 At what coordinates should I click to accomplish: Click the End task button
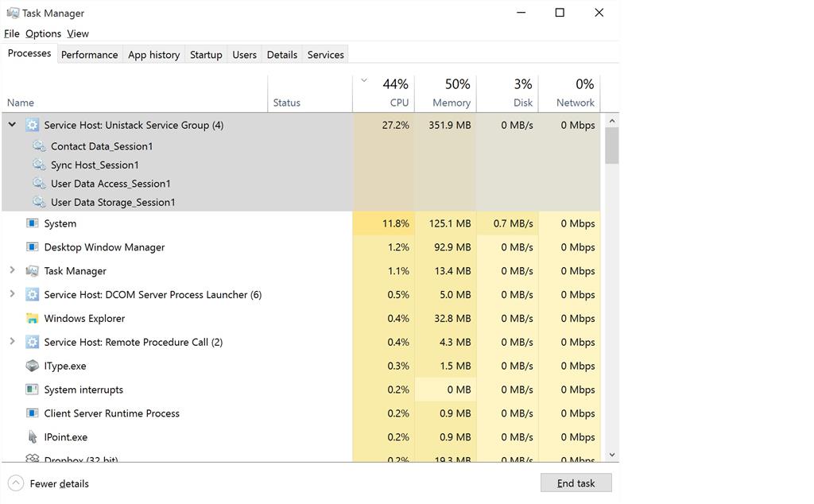click(576, 483)
